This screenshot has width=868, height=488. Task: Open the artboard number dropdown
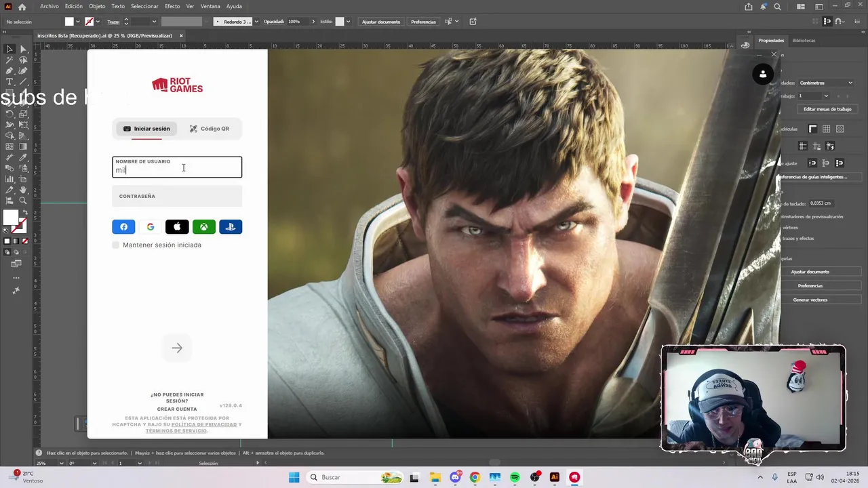point(826,96)
